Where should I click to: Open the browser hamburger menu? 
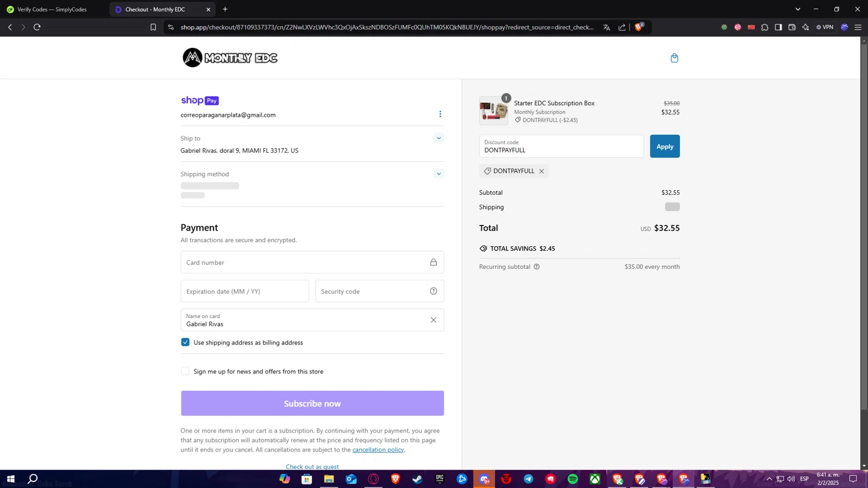point(858,27)
